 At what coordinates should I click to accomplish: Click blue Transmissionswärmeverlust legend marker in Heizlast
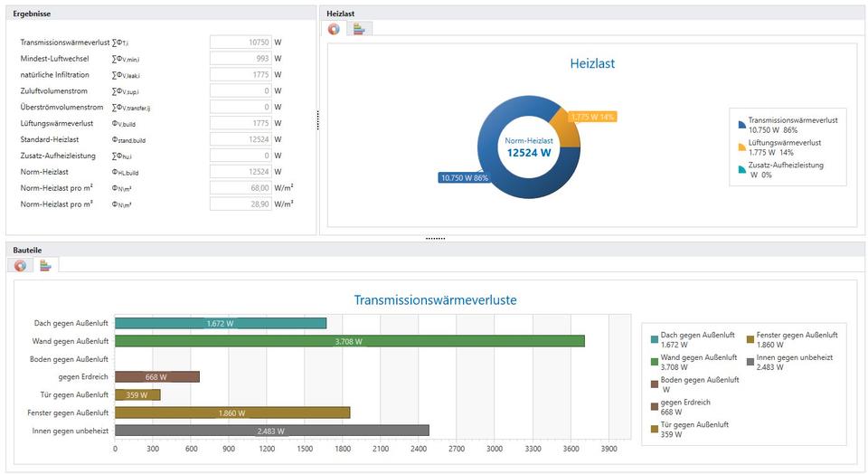click(742, 124)
